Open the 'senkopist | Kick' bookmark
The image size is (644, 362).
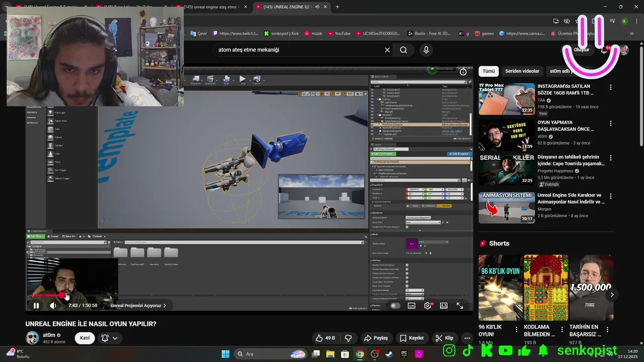(281, 33)
